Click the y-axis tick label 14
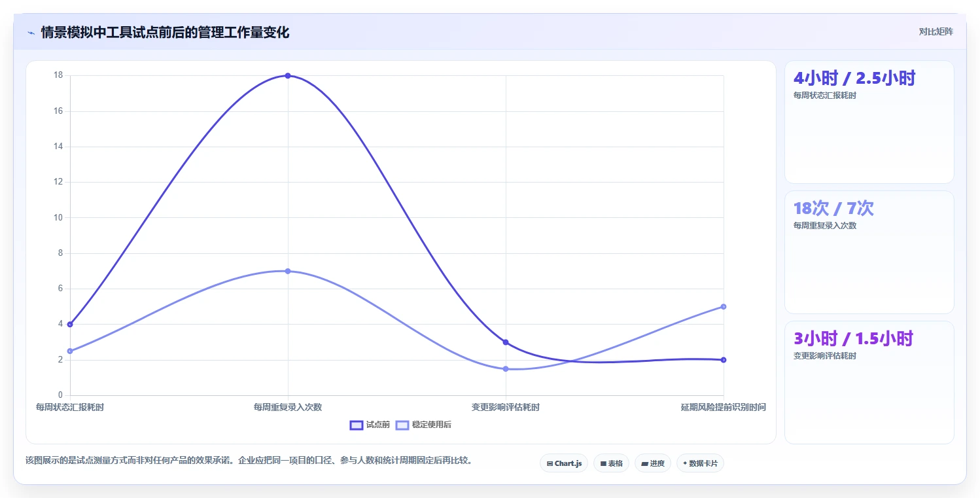 pyautogui.click(x=58, y=147)
